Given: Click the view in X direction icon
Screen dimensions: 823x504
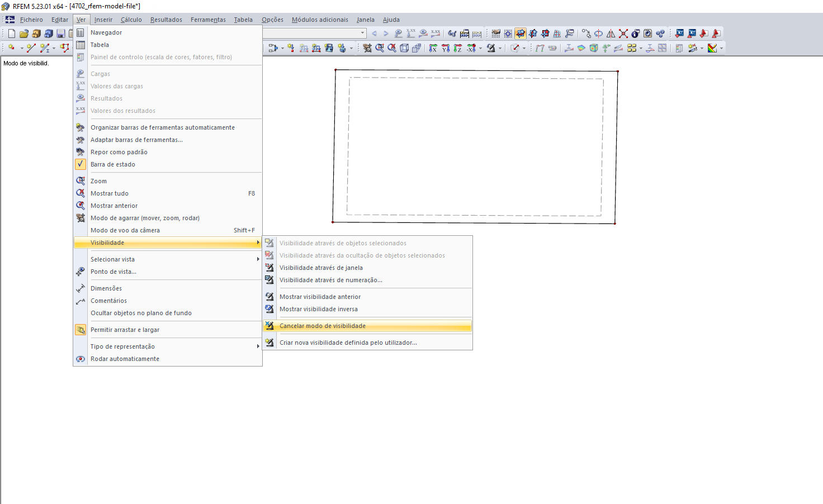Looking at the screenshot, I should click(x=433, y=48).
